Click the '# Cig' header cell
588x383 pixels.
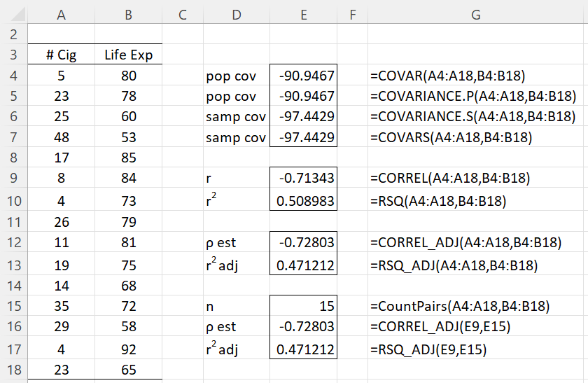coord(61,55)
